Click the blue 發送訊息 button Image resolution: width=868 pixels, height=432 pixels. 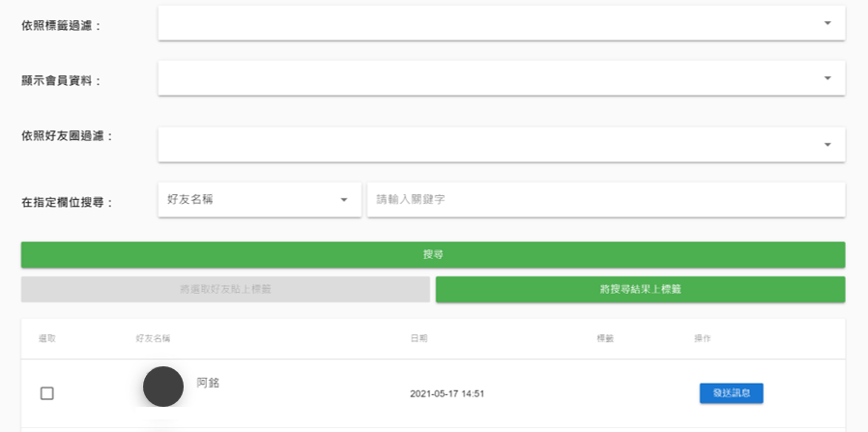tap(731, 393)
